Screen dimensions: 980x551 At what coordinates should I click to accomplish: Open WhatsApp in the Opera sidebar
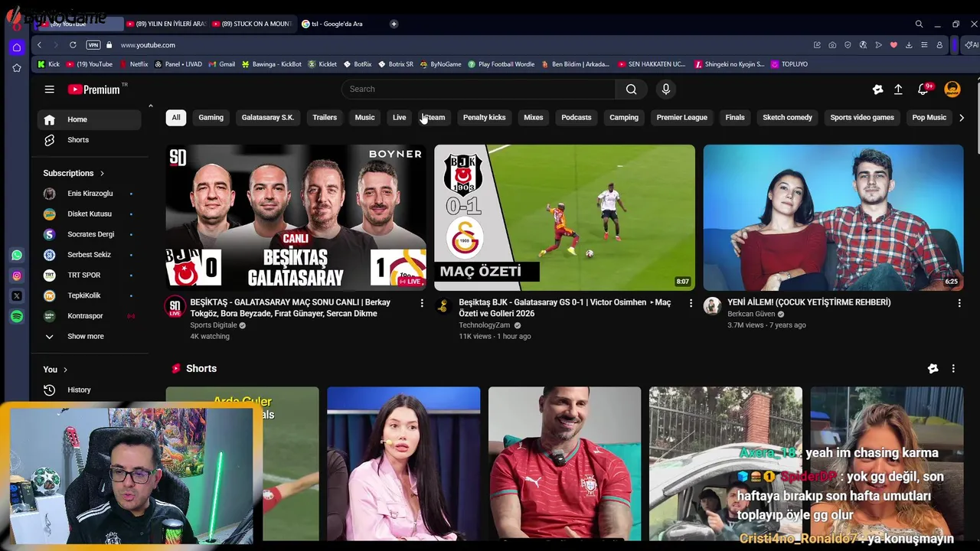pyautogui.click(x=17, y=255)
